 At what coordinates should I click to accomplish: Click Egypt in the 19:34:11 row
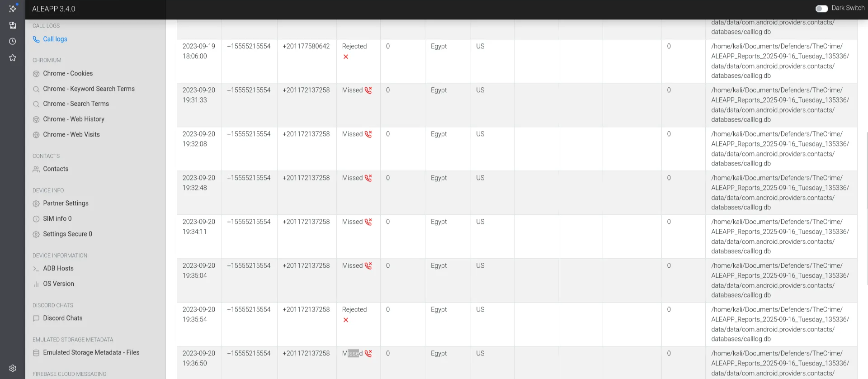click(x=439, y=222)
